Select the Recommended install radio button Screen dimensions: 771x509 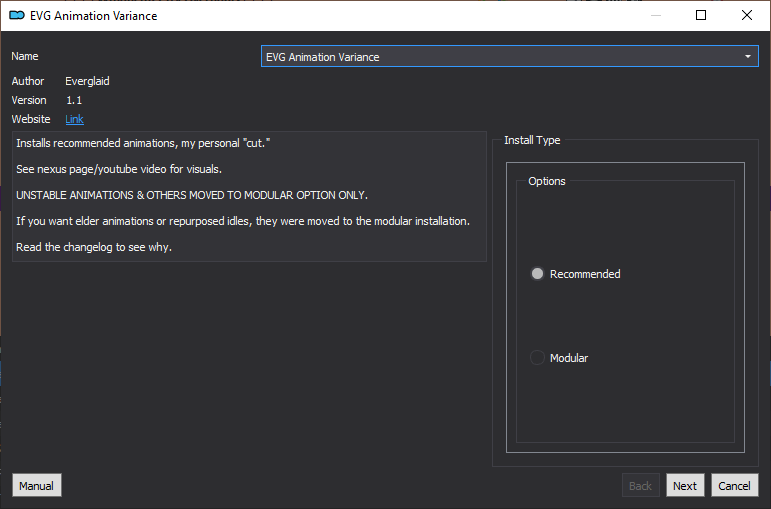[x=537, y=273]
